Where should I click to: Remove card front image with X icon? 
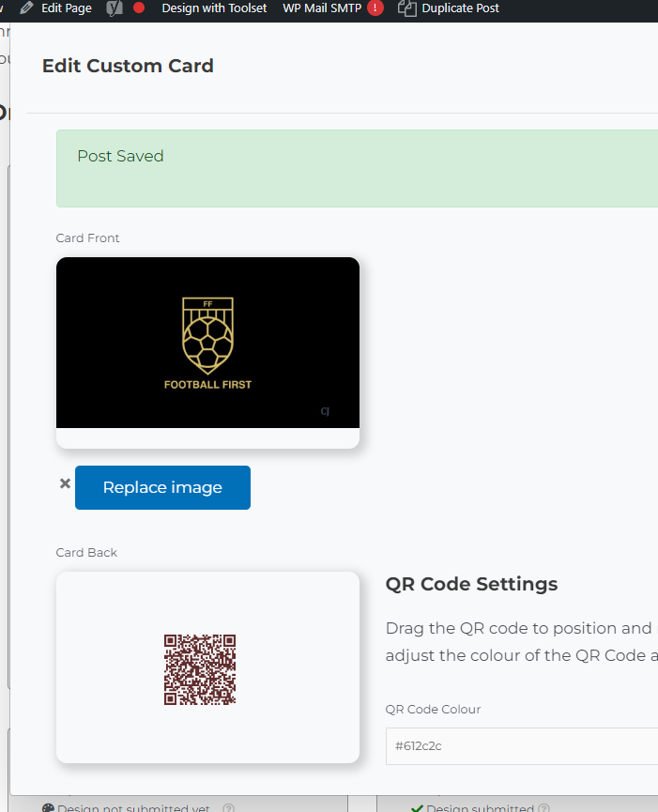pyautogui.click(x=65, y=483)
